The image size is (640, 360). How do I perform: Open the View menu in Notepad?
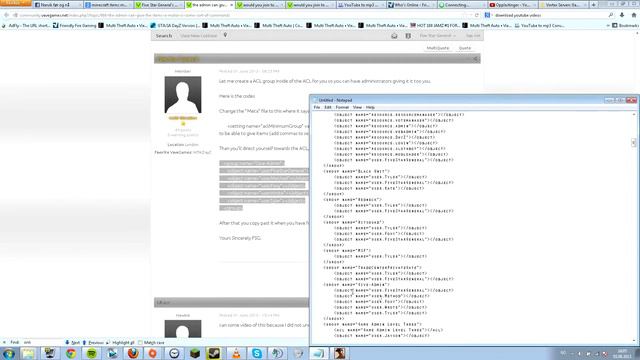pos(357,107)
